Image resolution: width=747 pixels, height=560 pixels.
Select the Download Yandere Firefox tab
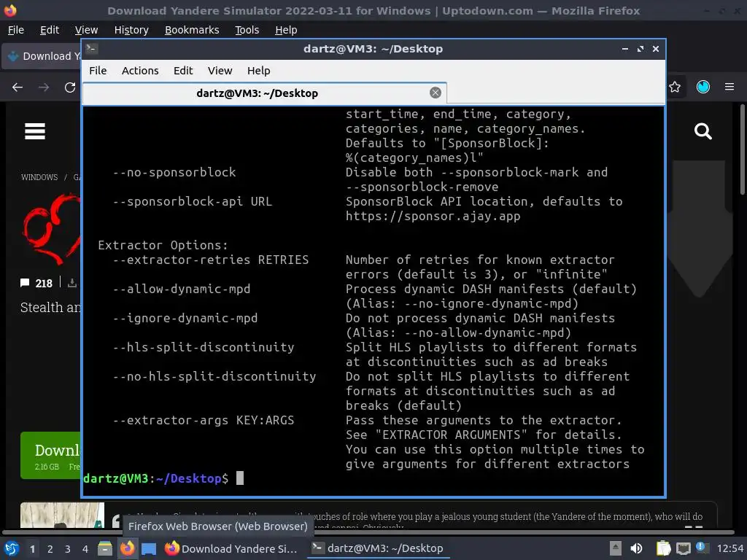tap(43, 56)
